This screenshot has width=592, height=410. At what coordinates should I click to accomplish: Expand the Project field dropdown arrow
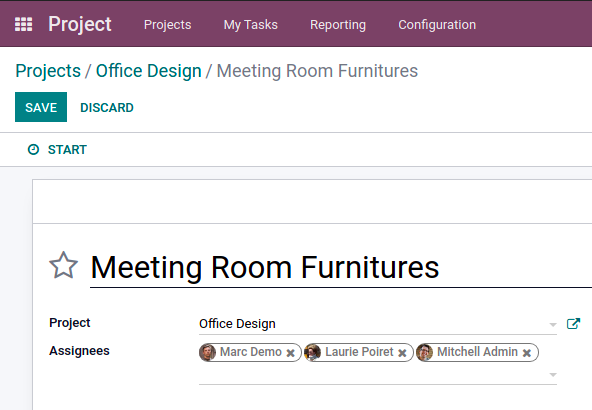(x=553, y=325)
